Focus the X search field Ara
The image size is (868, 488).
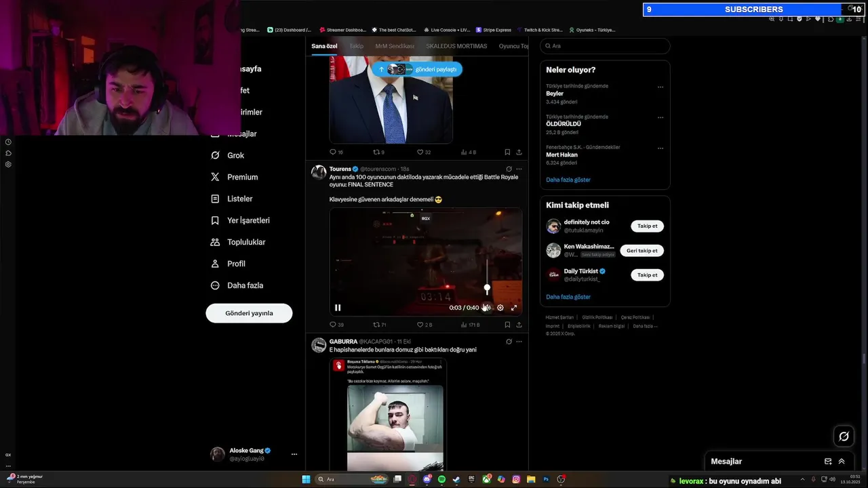pyautogui.click(x=605, y=46)
